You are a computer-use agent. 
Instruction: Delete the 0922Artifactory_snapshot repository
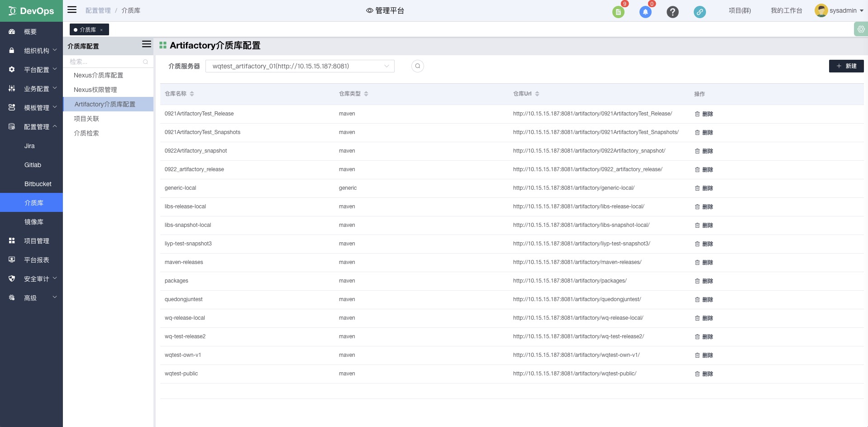(x=704, y=151)
